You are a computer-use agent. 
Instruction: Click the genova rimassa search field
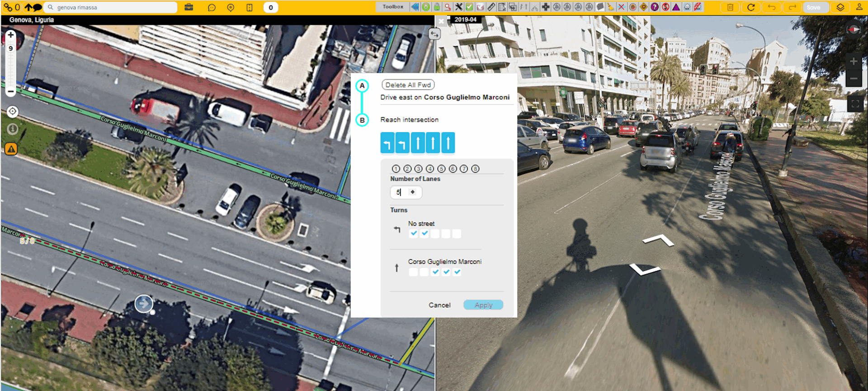[113, 7]
